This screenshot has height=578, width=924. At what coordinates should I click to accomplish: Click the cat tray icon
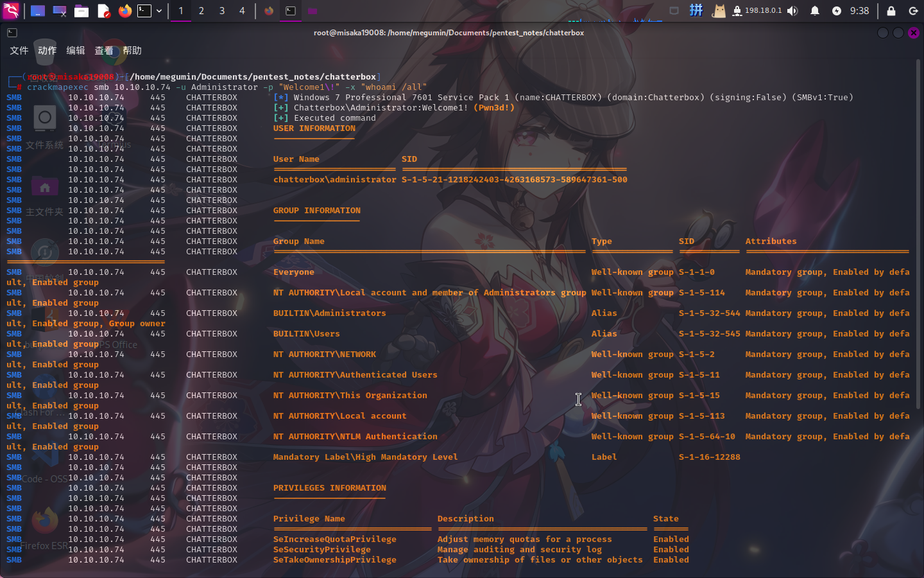(719, 11)
